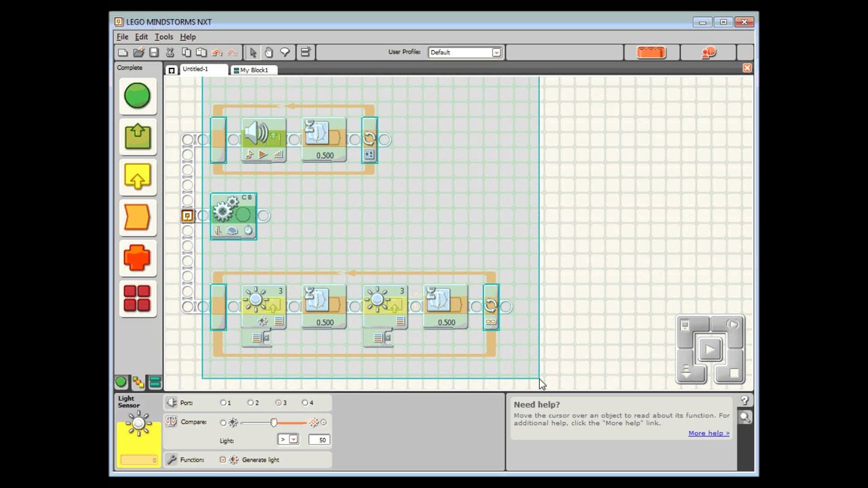Click the Create My Block toolbar icon

pyautogui.click(x=305, y=52)
